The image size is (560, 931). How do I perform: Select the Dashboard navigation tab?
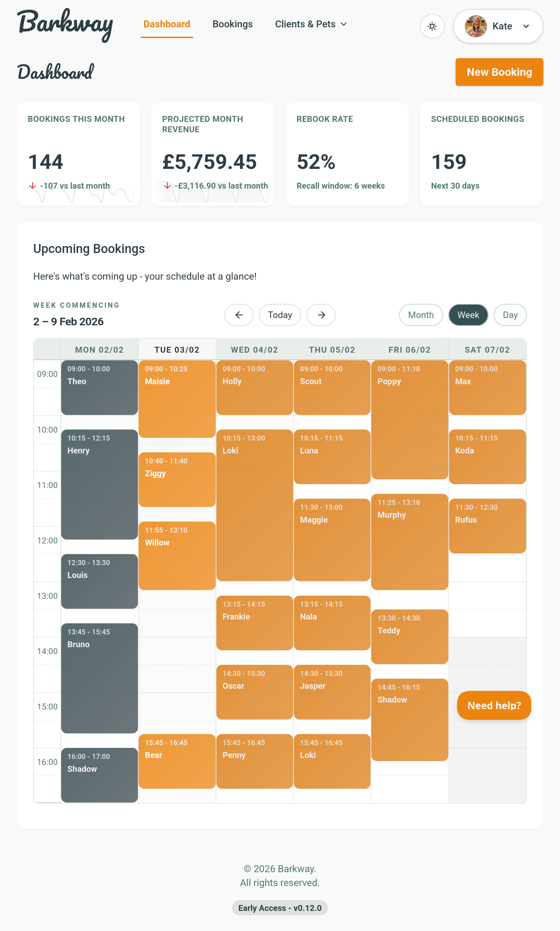click(166, 24)
